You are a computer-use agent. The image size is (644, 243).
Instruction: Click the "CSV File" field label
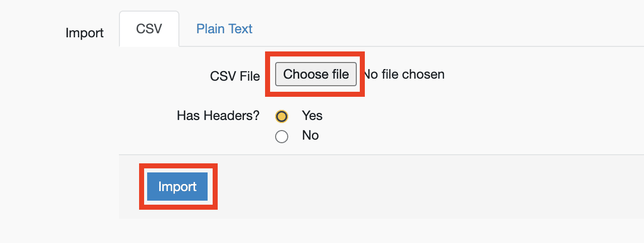click(x=235, y=76)
